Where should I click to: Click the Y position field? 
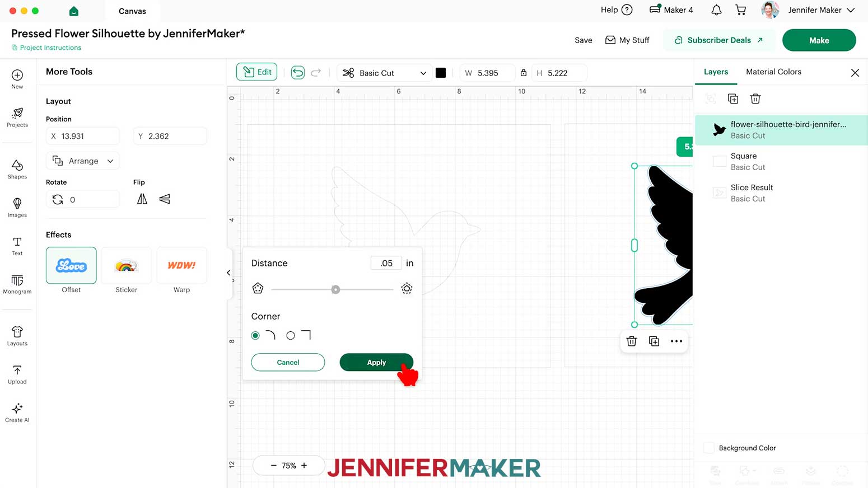[x=170, y=136]
